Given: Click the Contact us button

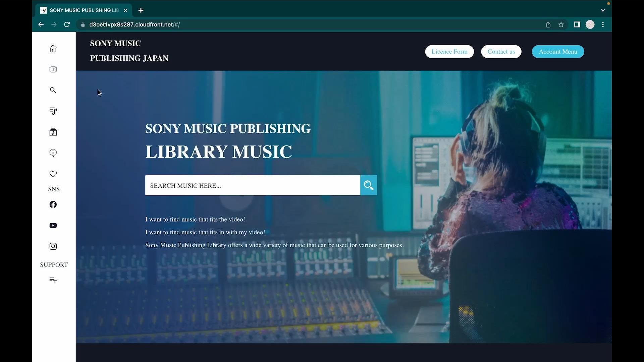Looking at the screenshot, I should coord(501,52).
